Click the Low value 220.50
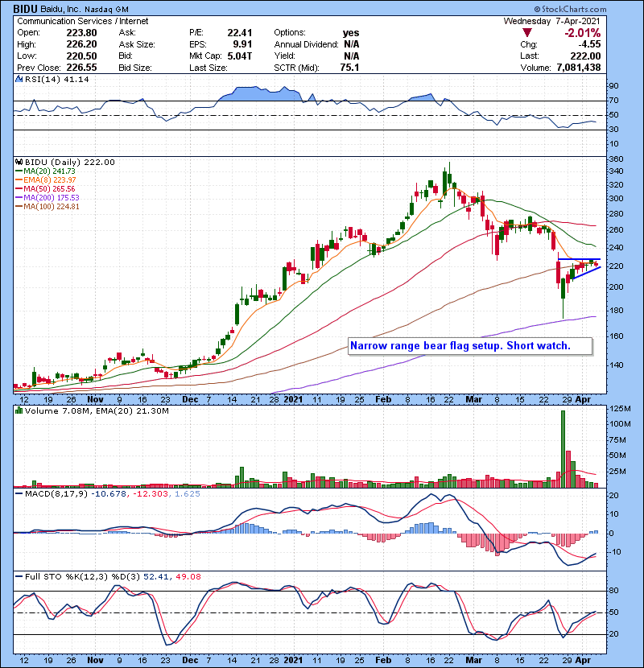The width and height of the screenshot is (644, 668). click(x=81, y=56)
